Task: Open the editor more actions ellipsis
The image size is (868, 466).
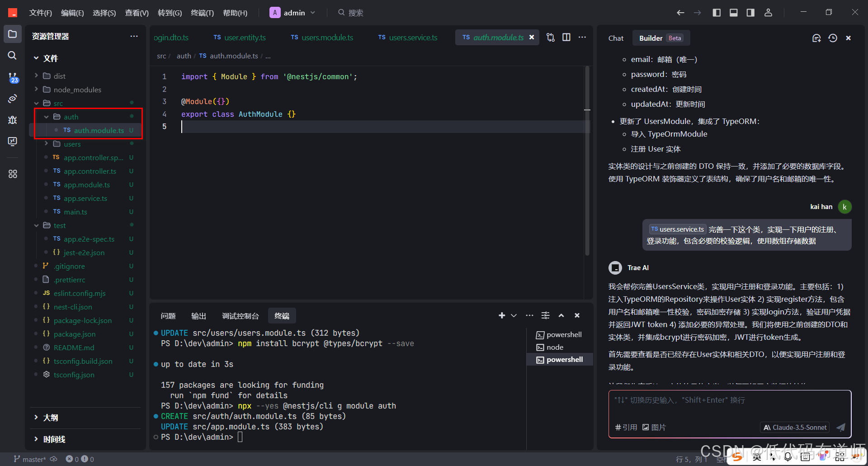Action: click(x=582, y=37)
